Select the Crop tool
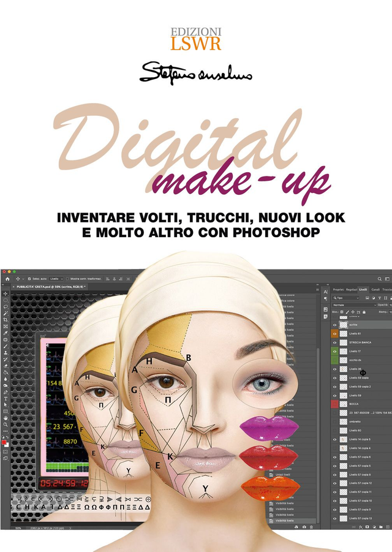This screenshot has height=552, width=392. click(6, 320)
